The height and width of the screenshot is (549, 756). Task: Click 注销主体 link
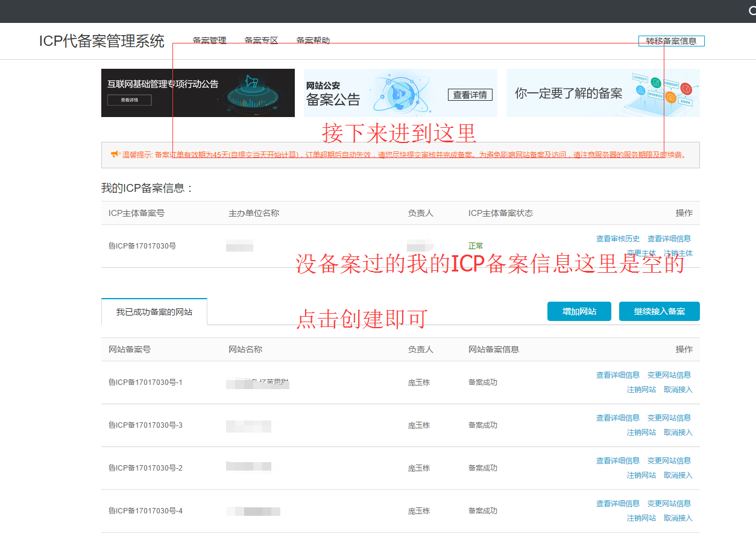678,253
